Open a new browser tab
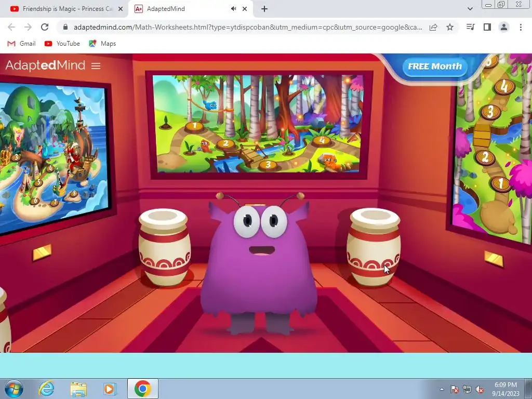Image resolution: width=532 pixels, height=399 pixels. 264,9
